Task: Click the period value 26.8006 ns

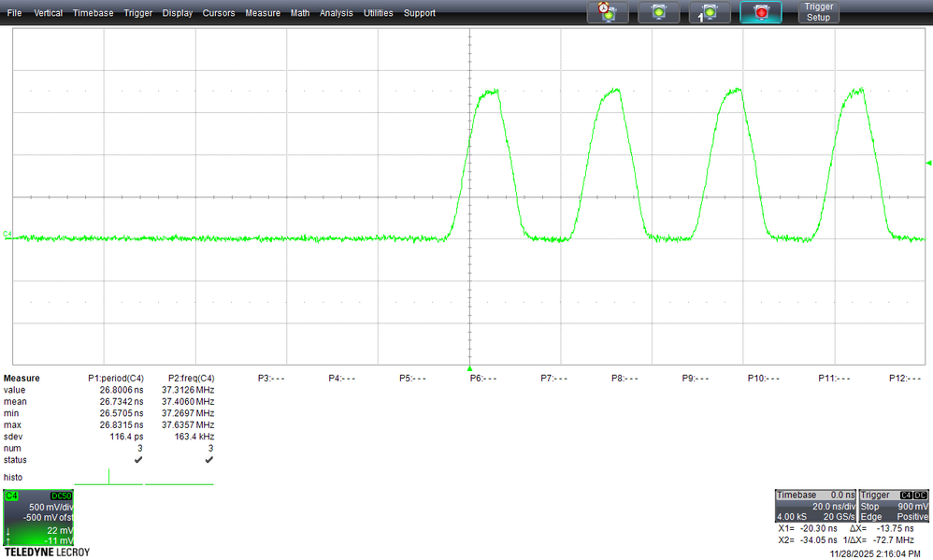Action: 122,391
